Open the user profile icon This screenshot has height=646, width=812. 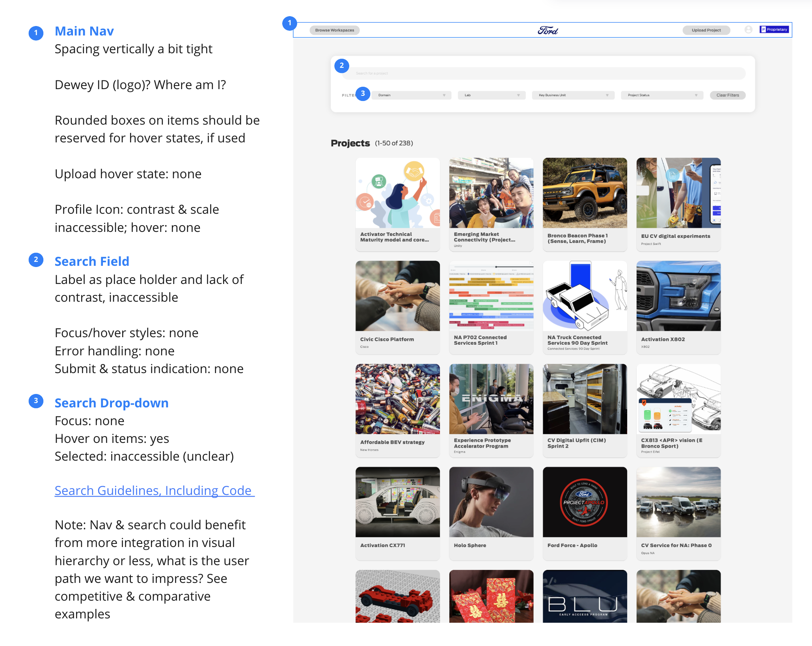[749, 30]
